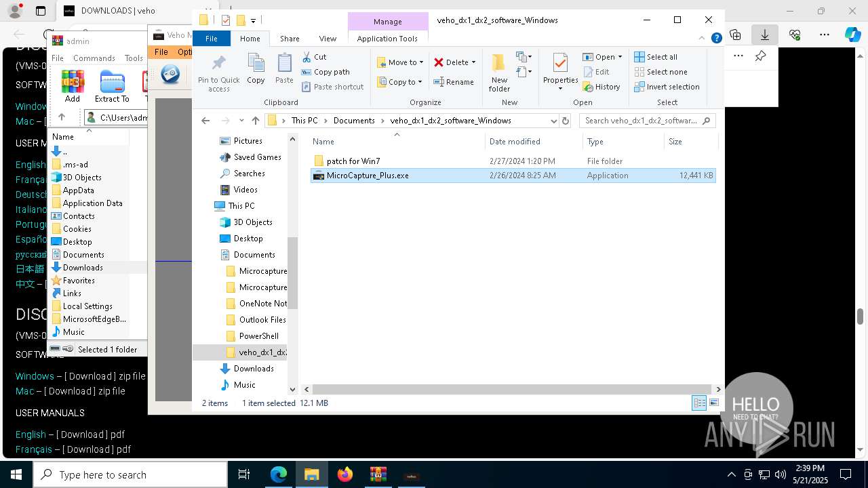The width and height of the screenshot is (868, 488).
Task: Open Edge downloads toolbar icon
Action: click(765, 35)
